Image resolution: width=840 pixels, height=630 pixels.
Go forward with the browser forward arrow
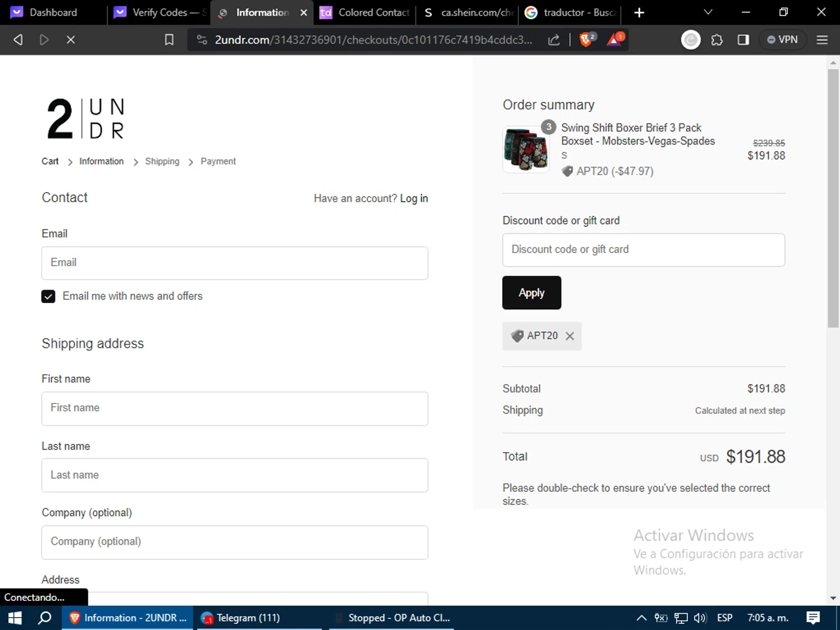pos(44,40)
